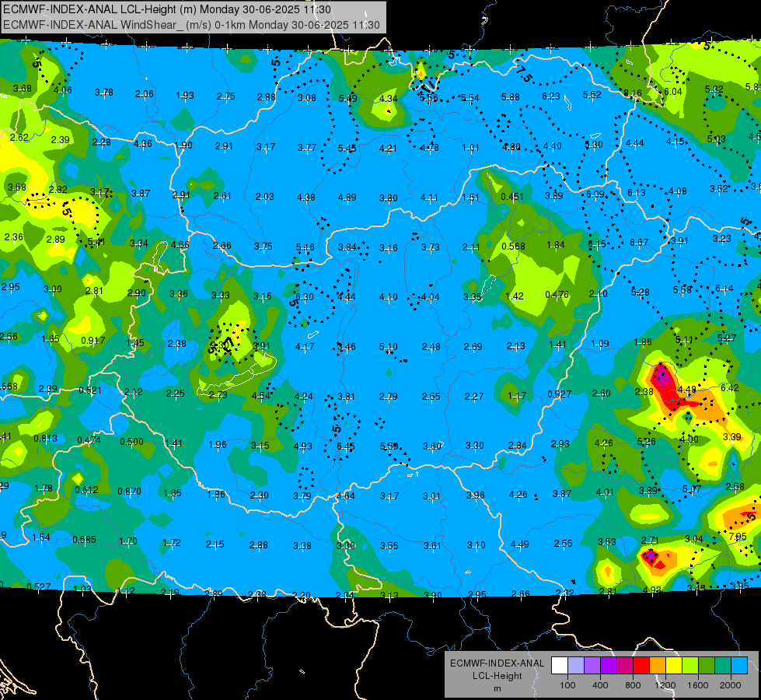Click the wind shear value 1.01
The width and height of the screenshot is (761, 700).
[x=470, y=147]
